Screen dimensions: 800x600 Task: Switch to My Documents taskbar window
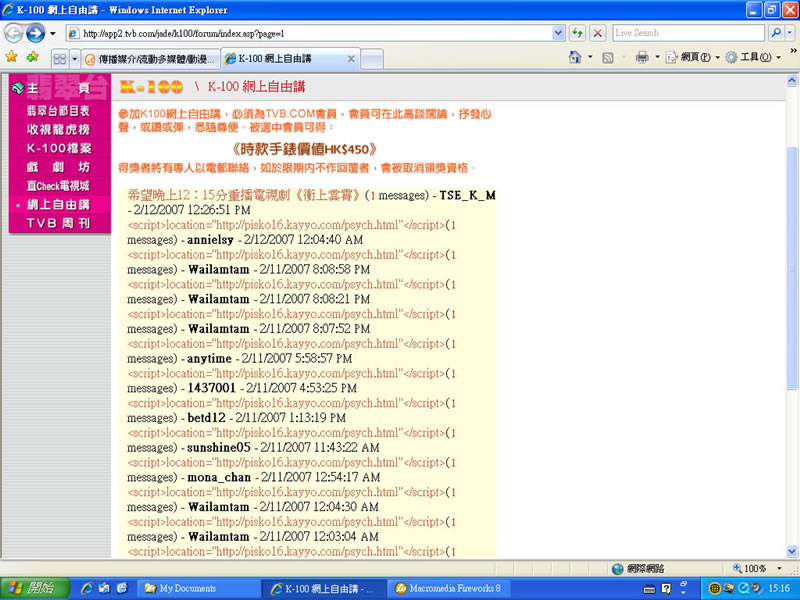point(199,588)
